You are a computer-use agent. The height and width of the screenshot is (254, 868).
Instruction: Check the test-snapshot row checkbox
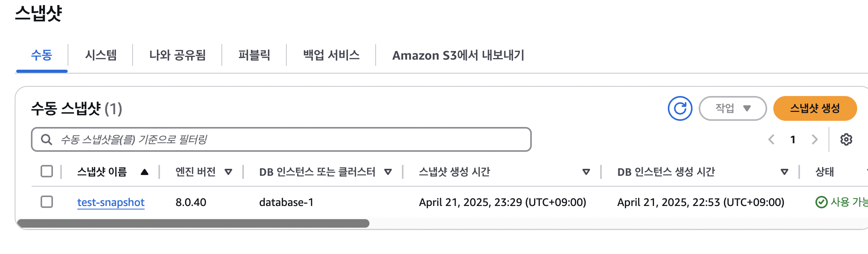coord(47,202)
